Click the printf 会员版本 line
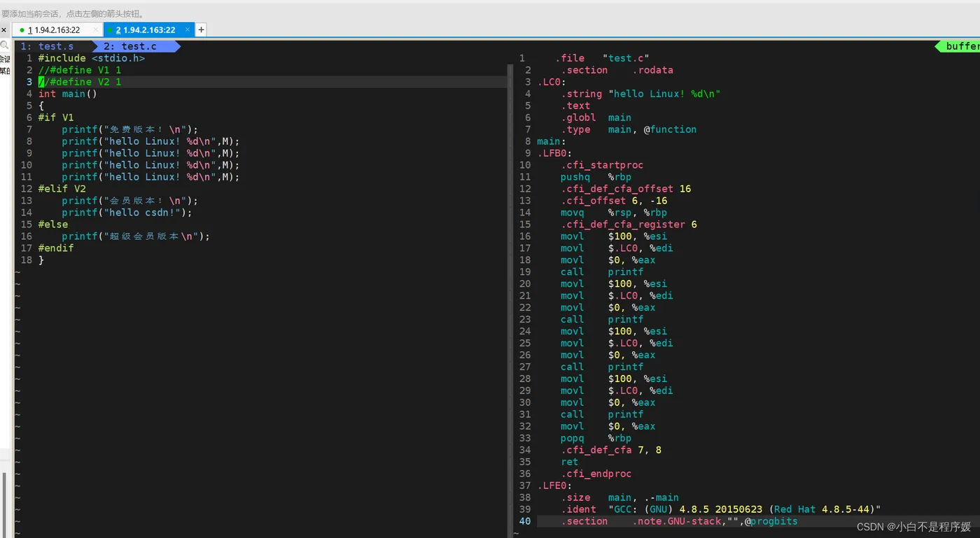 coord(130,201)
